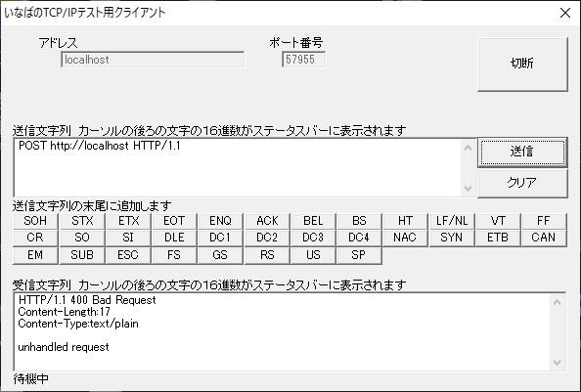
Task: Click the 待機中 status bar text
Action: click(x=30, y=379)
